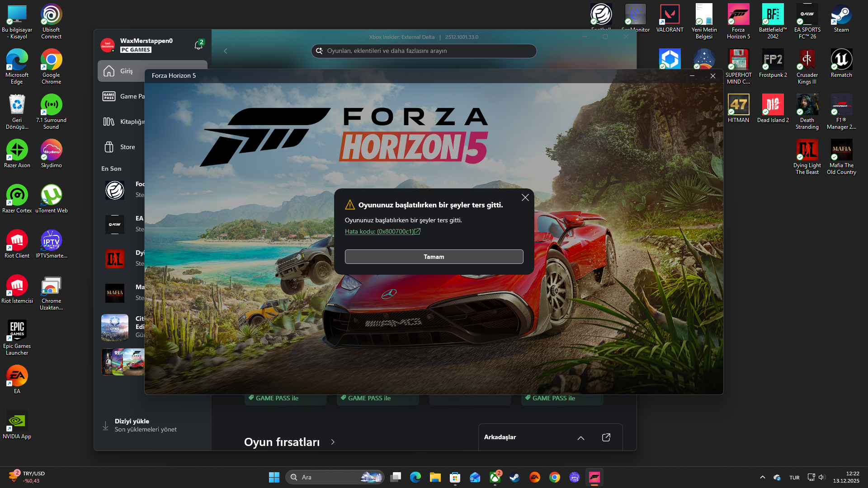This screenshot has width=868, height=488.
Task: Go back with Xbox app back arrow
Action: point(226,51)
